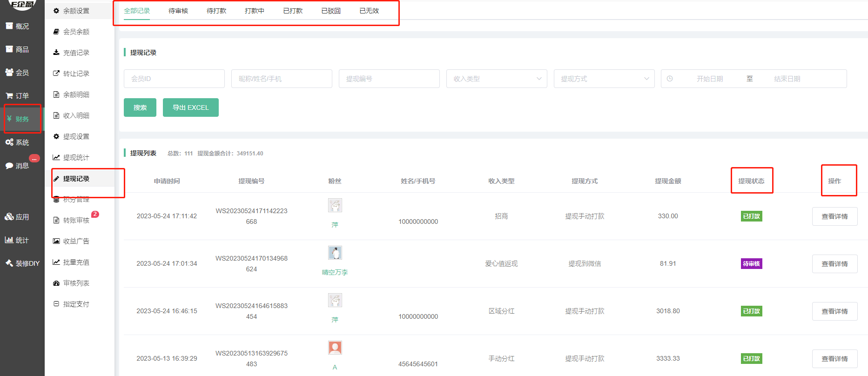Image resolution: width=868 pixels, height=376 pixels.
Task: Open 统计 statistics chart icon
Action: pos(9,240)
